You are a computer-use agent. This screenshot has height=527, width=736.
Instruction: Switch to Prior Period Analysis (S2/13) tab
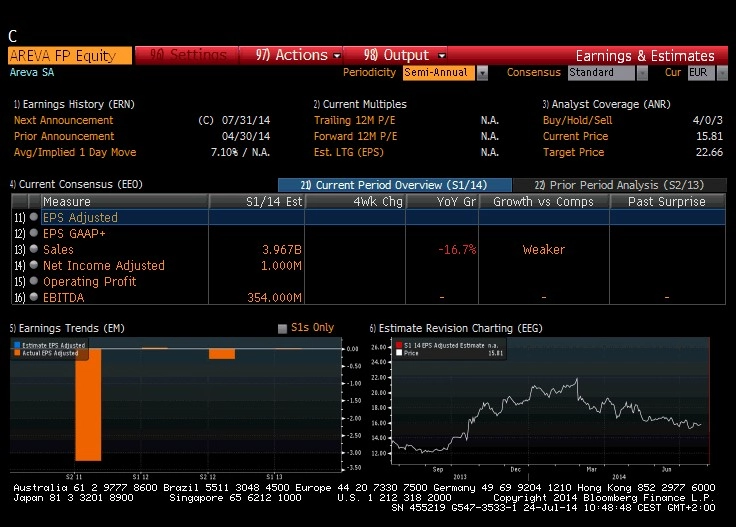tap(620, 185)
